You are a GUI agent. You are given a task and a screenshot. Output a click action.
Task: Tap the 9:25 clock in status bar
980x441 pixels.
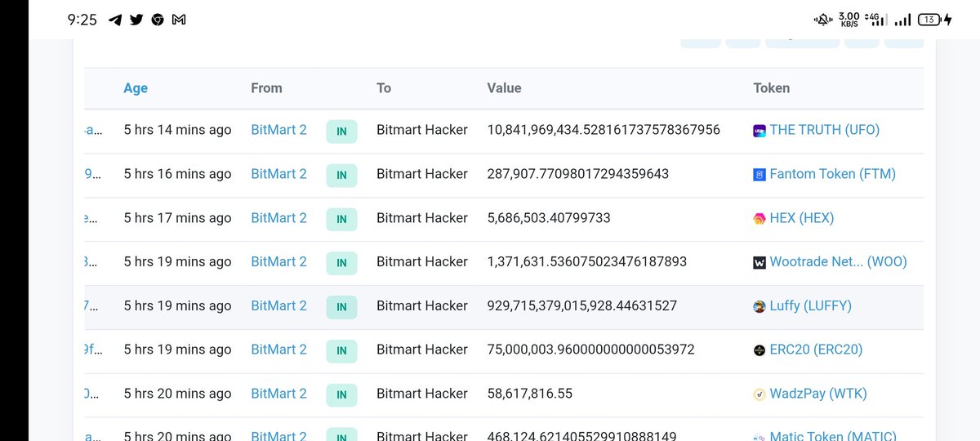(82, 20)
